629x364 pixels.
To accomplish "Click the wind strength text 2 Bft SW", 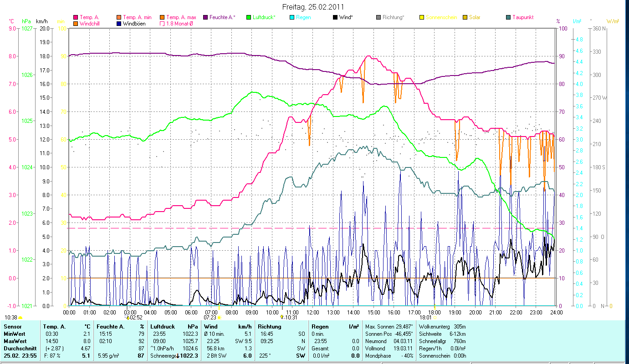I will 216,356.
